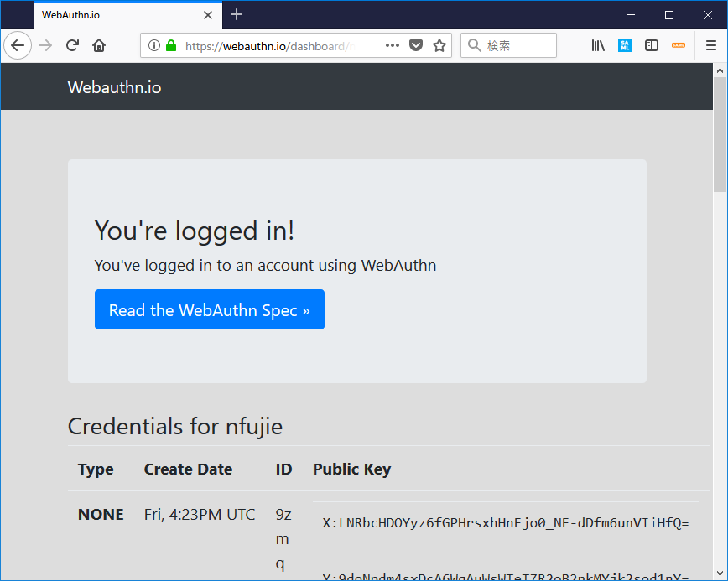Bookmark this page with the star
Image resolution: width=728 pixels, height=581 pixels.
pos(439,45)
